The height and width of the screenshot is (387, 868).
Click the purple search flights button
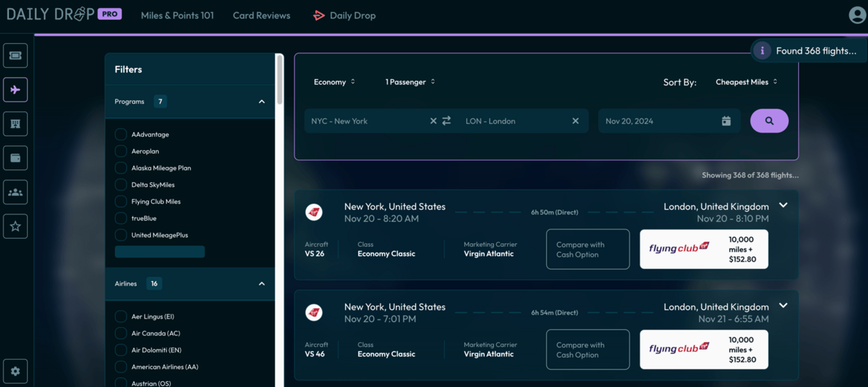(769, 121)
